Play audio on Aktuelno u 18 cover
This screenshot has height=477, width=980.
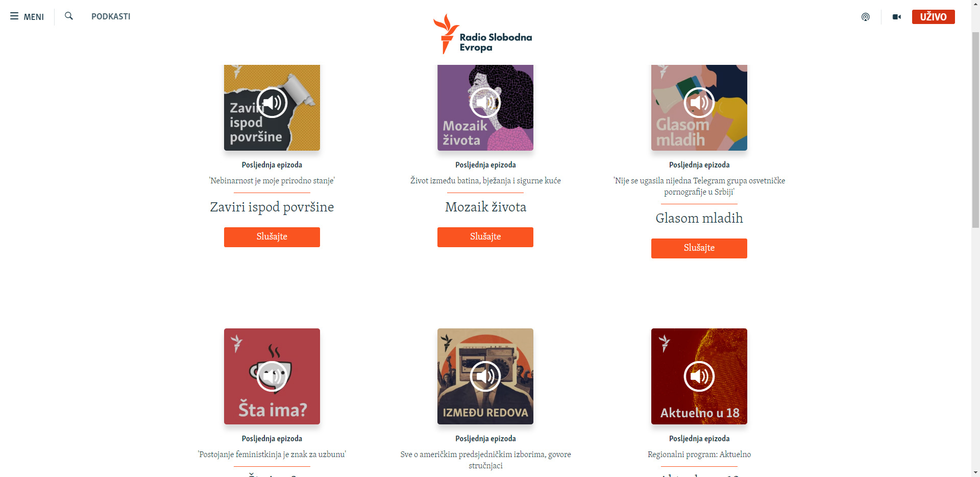tap(699, 376)
